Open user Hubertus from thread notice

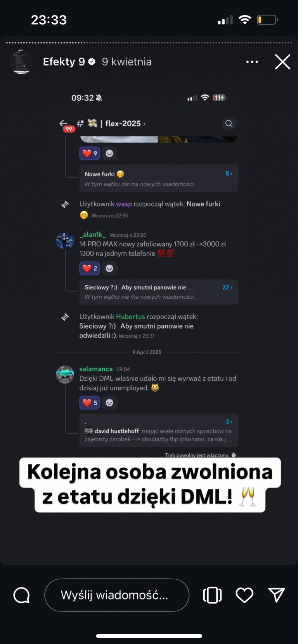click(130, 317)
